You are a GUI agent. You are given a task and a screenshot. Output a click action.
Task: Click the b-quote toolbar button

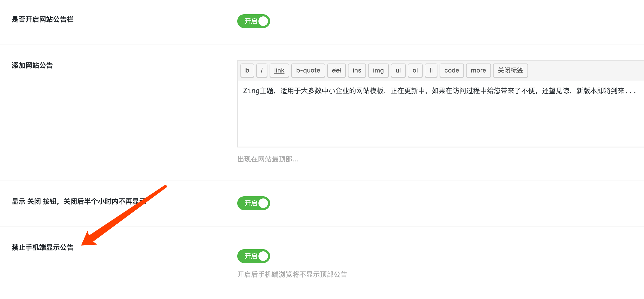coord(308,70)
